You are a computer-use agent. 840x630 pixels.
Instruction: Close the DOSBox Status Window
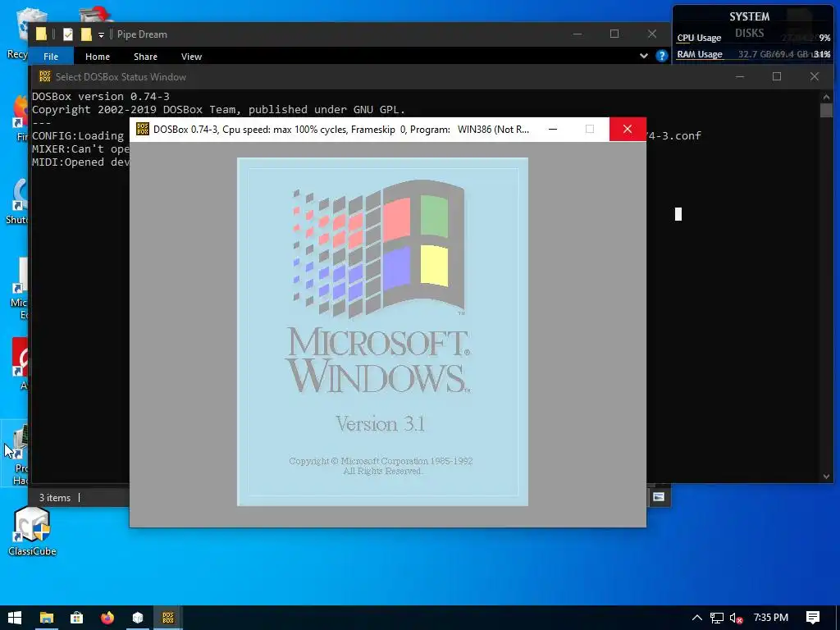pyautogui.click(x=815, y=76)
